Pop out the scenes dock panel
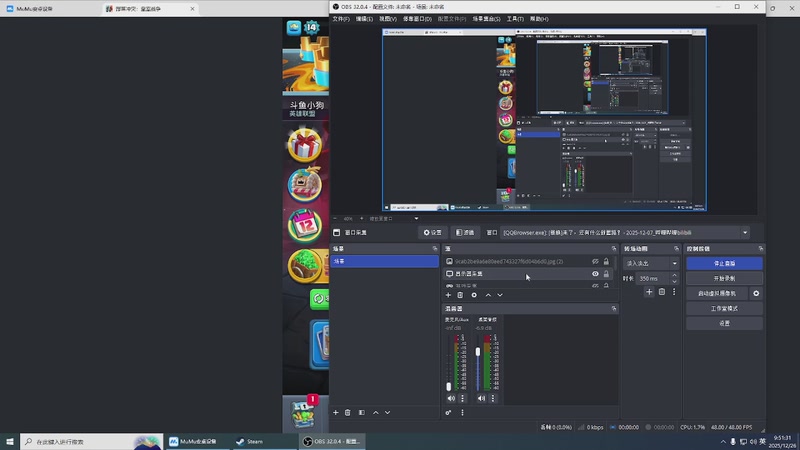The image size is (800, 450). pos(435,248)
